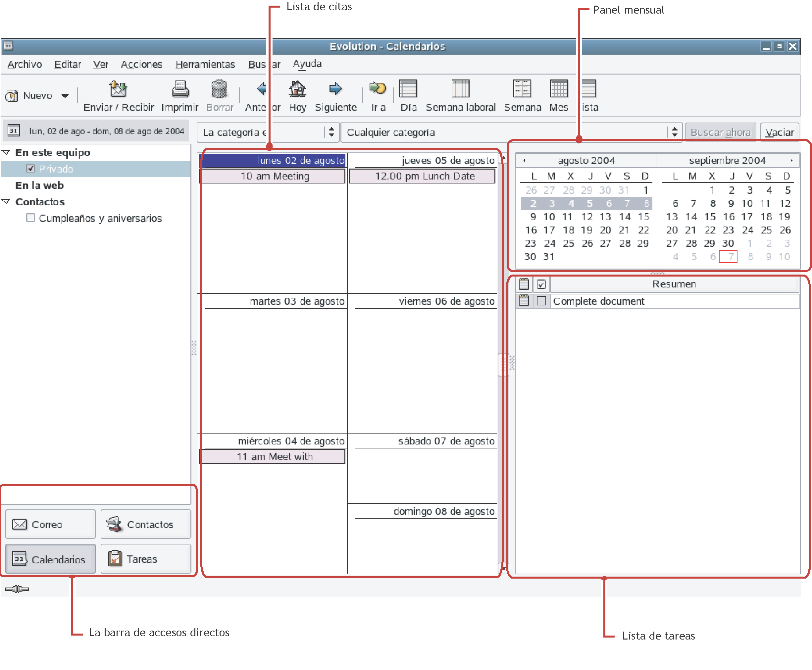Switch to Mes view icon
The height and width of the screenshot is (670, 812).
(x=558, y=89)
